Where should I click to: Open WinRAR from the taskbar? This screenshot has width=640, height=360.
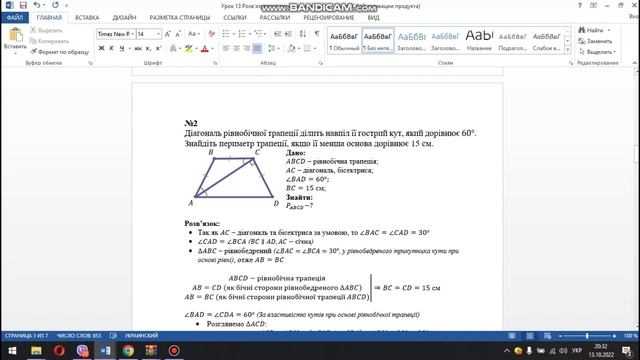click(151, 351)
